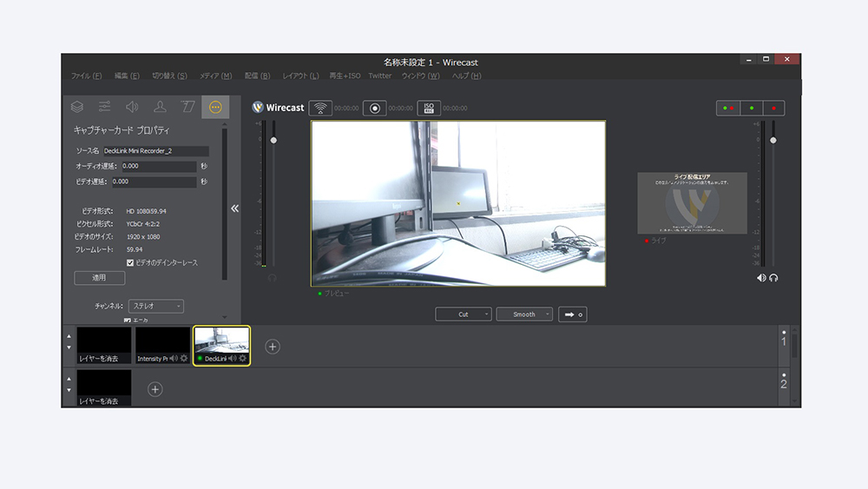The height and width of the screenshot is (489, 868).
Task: Select the single green dot layout toggle
Action: click(x=751, y=108)
